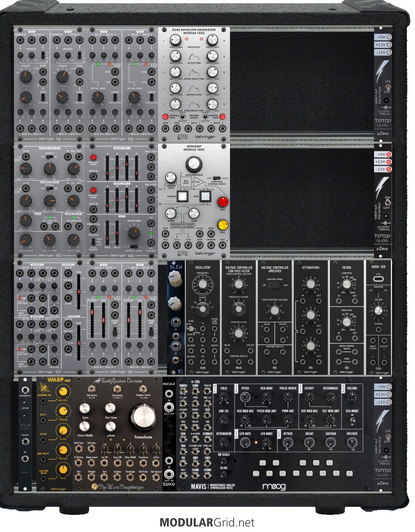Viewport: 415px width, 532px height.
Task: Flip the LIN/EXP control mode rocker on the 902 VCA
Action: (275, 285)
